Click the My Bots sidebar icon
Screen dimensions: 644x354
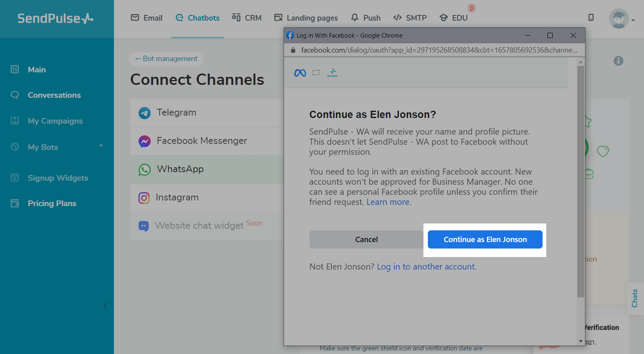pos(15,147)
